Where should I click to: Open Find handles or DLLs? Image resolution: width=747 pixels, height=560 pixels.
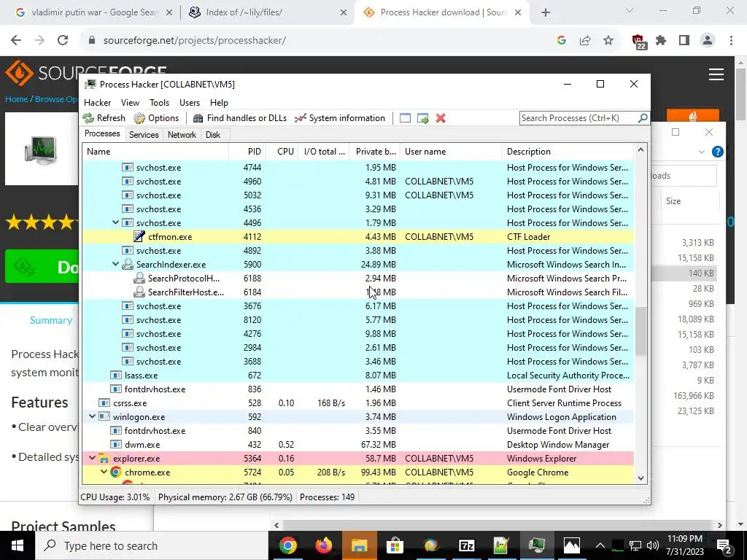point(239,118)
